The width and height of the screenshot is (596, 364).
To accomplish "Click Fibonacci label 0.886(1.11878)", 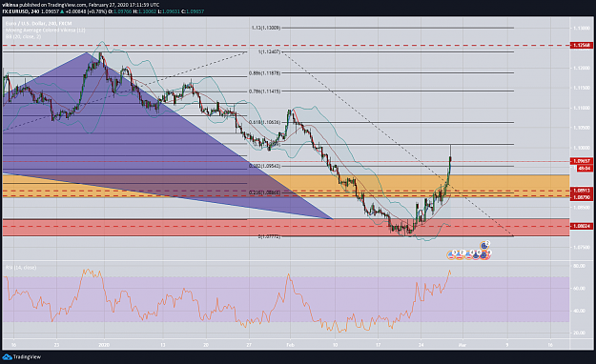I will point(264,73).
